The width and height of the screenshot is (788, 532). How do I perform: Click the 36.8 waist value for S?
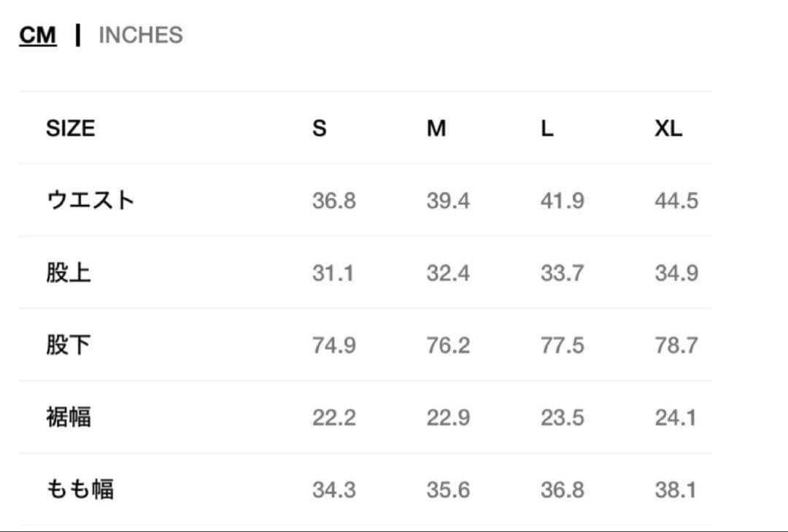[334, 201]
